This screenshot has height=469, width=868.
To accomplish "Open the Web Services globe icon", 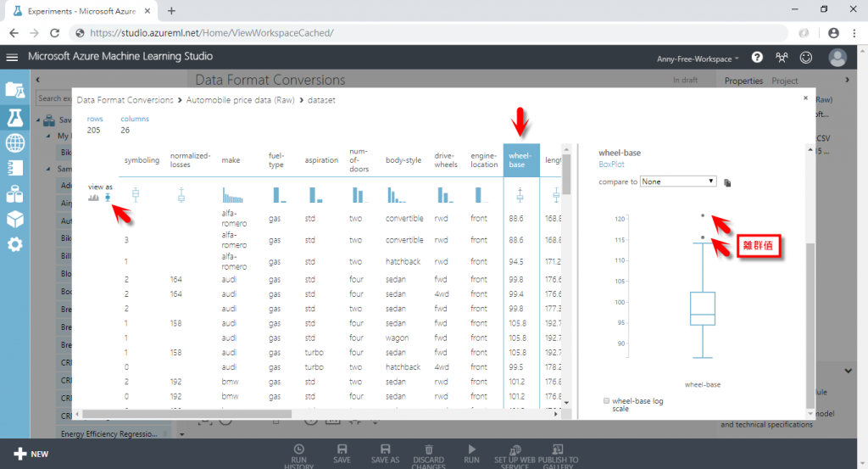I will click(15, 142).
